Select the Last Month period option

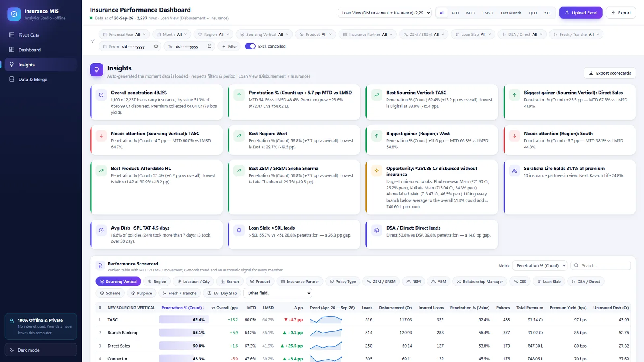pyautogui.click(x=511, y=13)
